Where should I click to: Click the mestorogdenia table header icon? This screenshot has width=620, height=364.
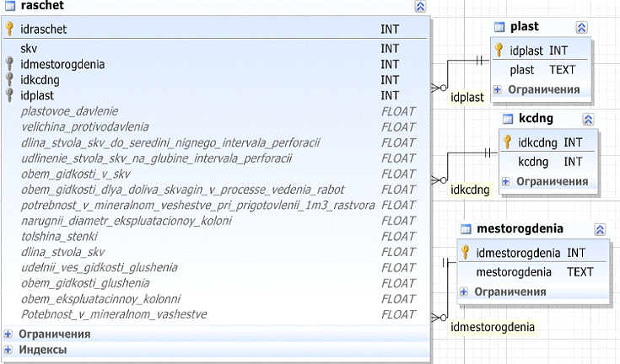(466, 229)
